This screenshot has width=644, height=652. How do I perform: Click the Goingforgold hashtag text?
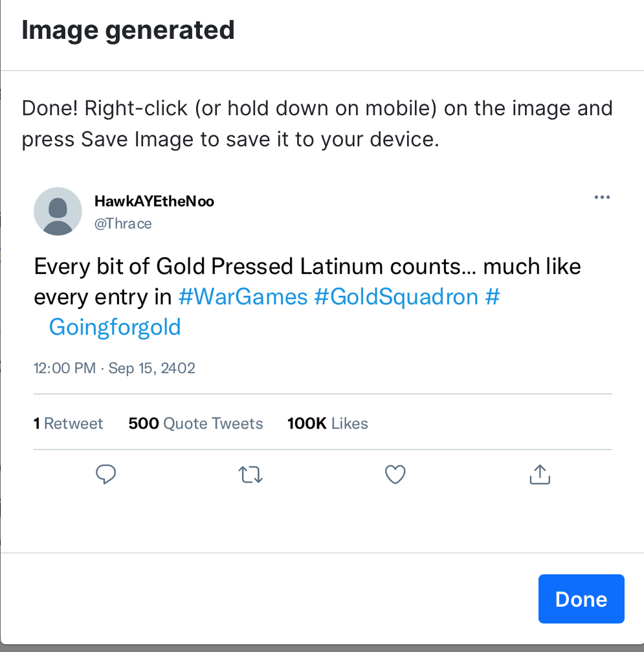coord(115,327)
